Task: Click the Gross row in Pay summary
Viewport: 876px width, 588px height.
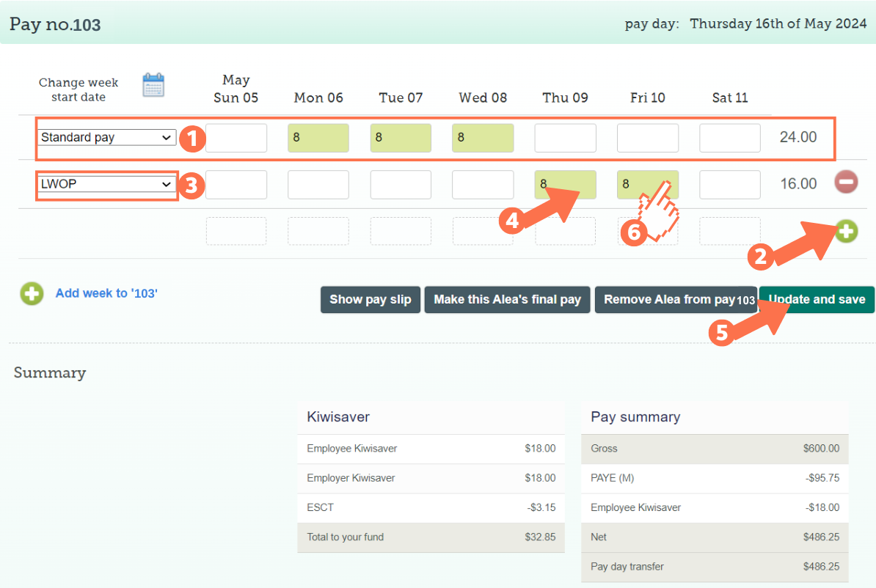Action: click(x=714, y=449)
